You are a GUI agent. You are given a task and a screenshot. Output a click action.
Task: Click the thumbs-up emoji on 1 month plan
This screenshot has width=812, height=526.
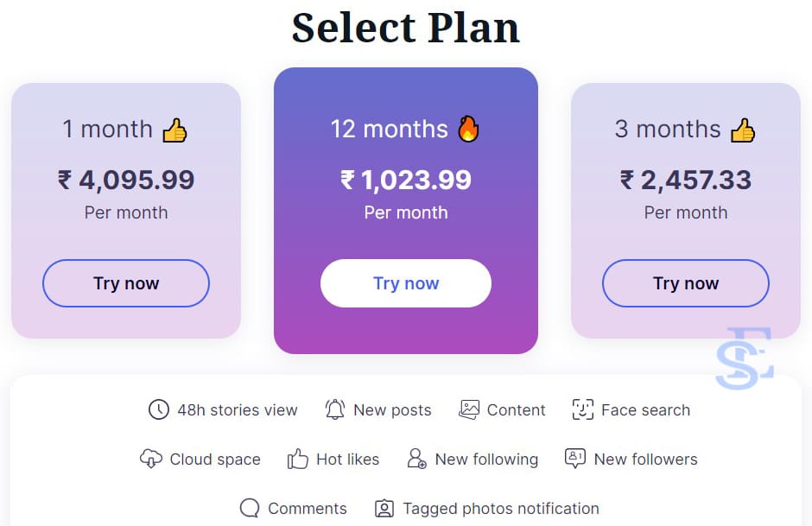(174, 130)
